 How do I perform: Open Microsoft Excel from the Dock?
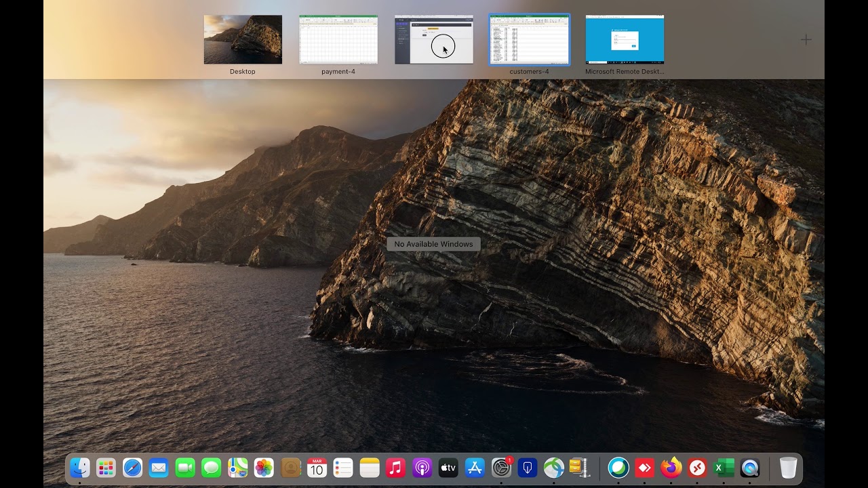coord(724,468)
